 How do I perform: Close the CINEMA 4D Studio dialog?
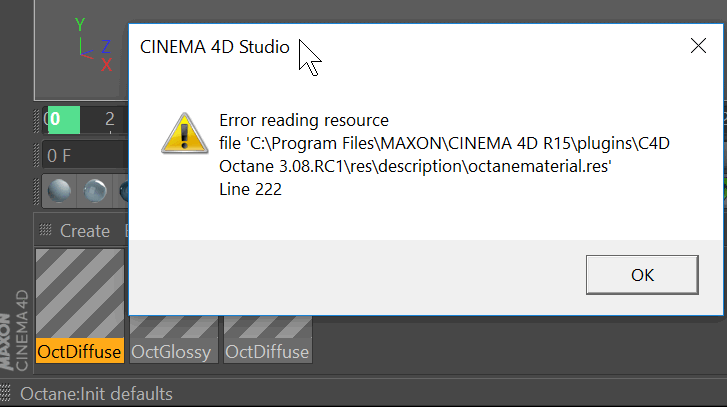(699, 47)
